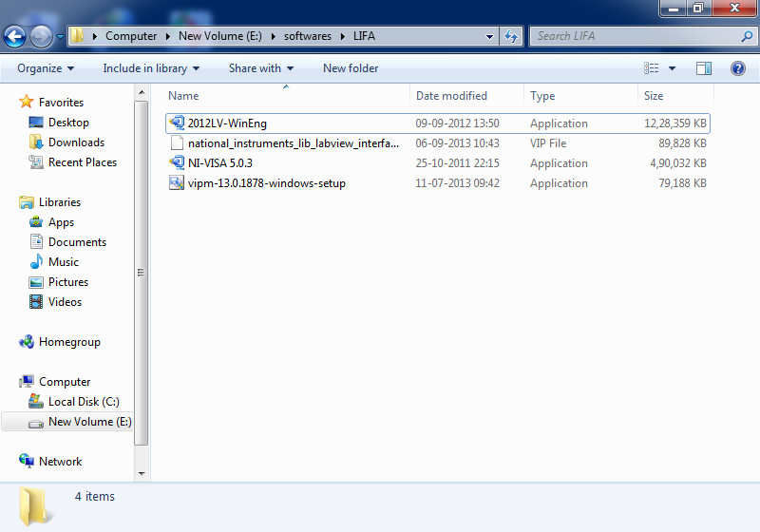Click navigation pane scroll down arrow
The height and width of the screenshot is (532, 760).
pyautogui.click(x=141, y=473)
